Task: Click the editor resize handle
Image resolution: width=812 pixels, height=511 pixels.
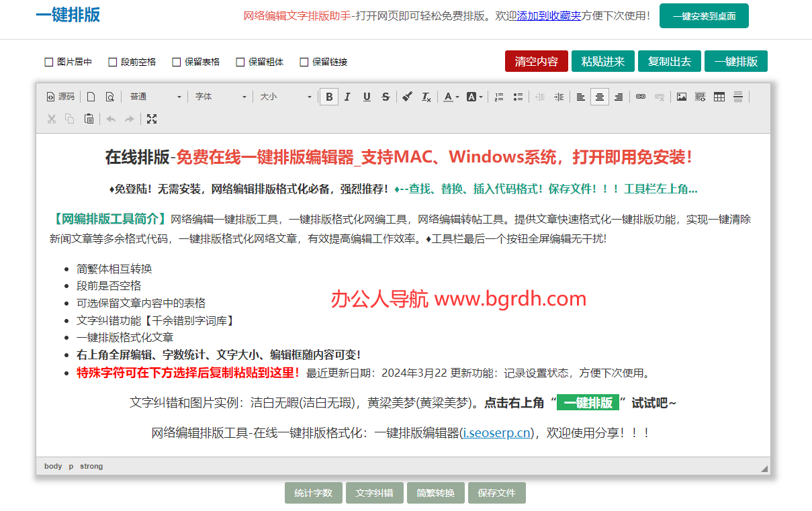Action: coord(764,469)
